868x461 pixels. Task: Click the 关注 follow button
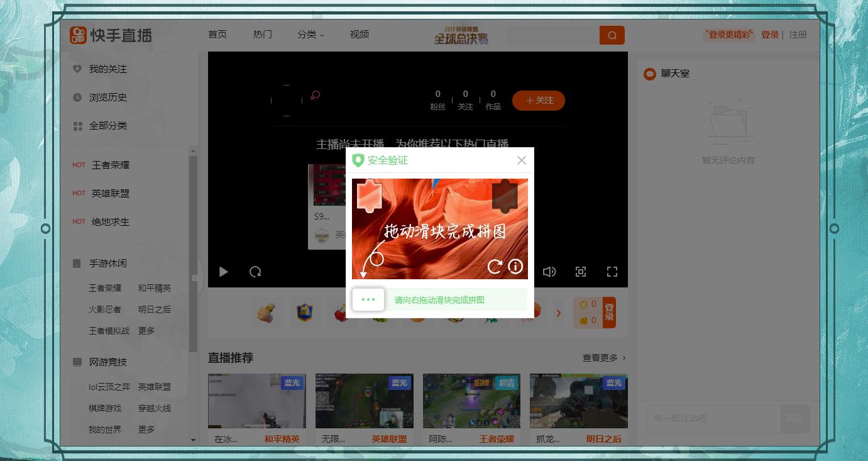point(539,101)
